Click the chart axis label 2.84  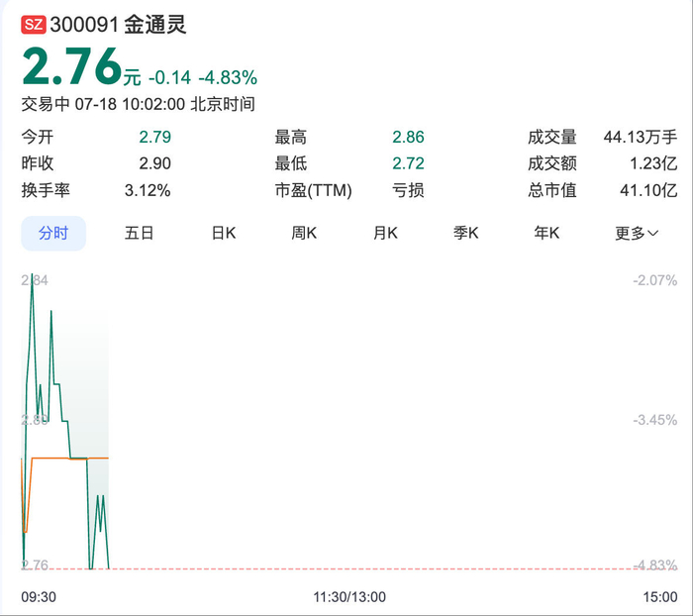[x=35, y=280]
